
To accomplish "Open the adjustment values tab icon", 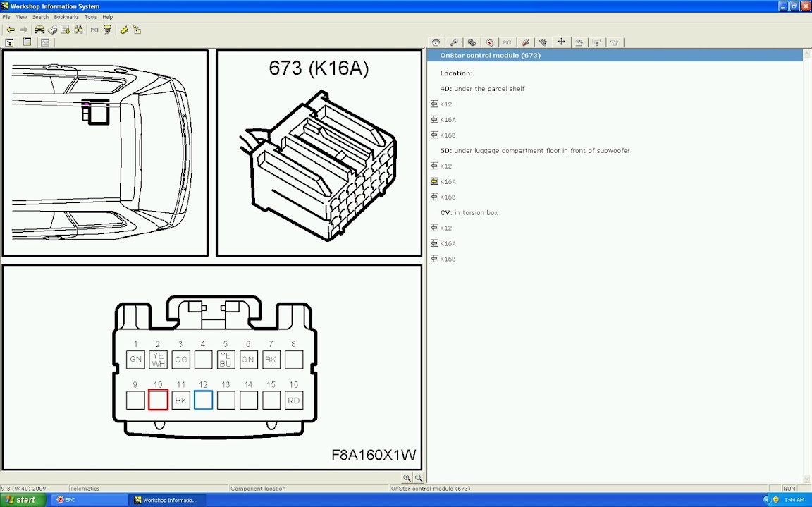I will 579,42.
